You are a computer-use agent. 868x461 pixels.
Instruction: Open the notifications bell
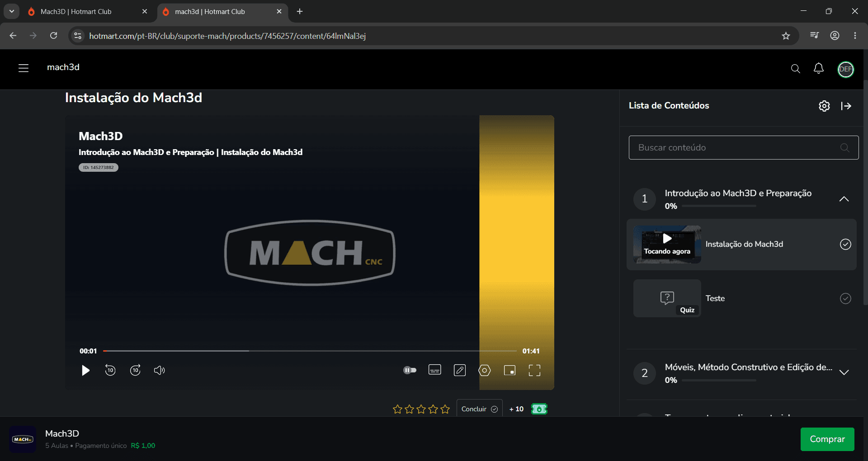tap(819, 68)
